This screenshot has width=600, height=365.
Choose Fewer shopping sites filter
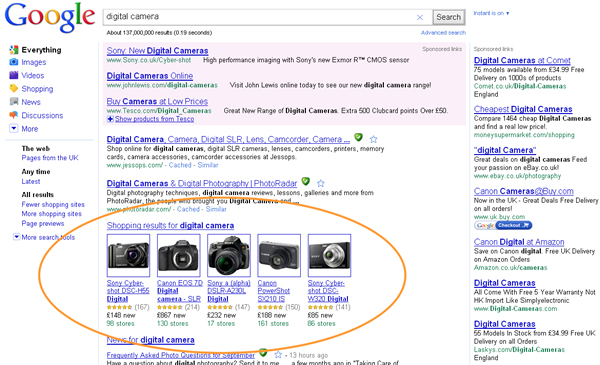tap(53, 205)
